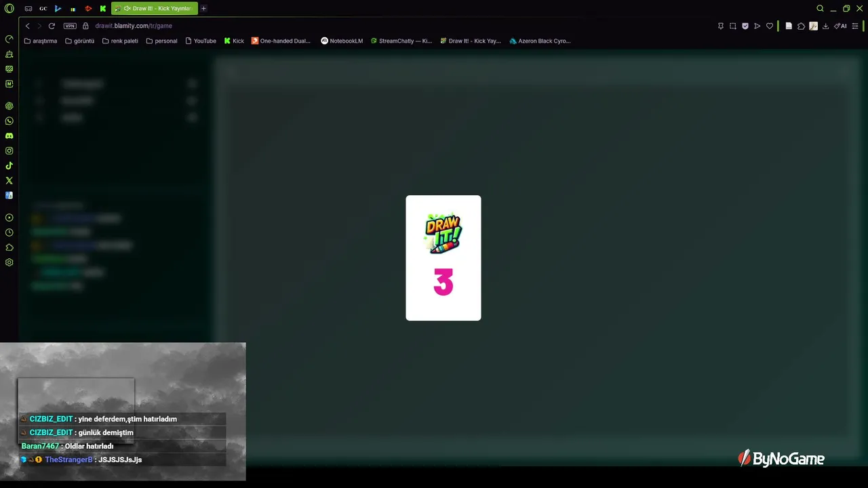Open the extensions cube icon in toolbar
This screenshot has height=488, width=868.
coord(801,26)
